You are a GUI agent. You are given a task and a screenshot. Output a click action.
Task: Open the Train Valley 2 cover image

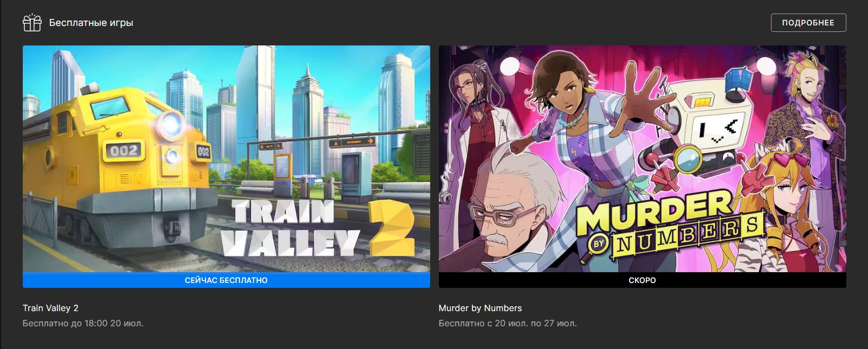tap(226, 159)
